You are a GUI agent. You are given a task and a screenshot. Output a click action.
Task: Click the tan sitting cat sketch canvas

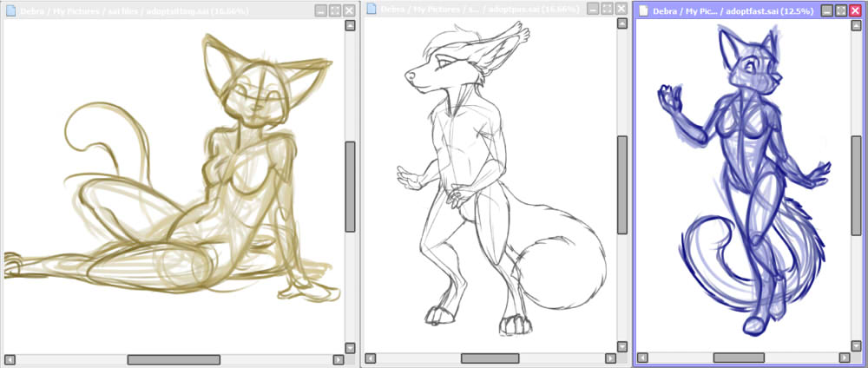(174, 186)
